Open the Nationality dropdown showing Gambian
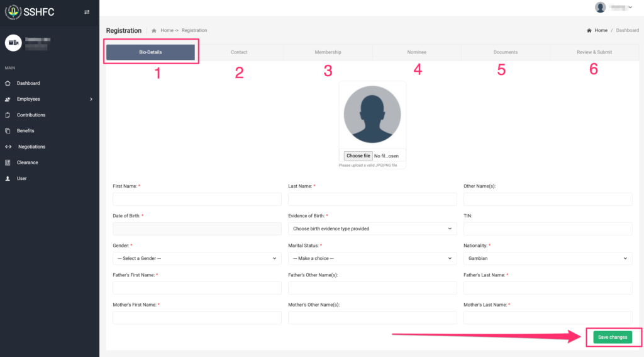Viewport: 644px width, 357px height. pos(547,258)
